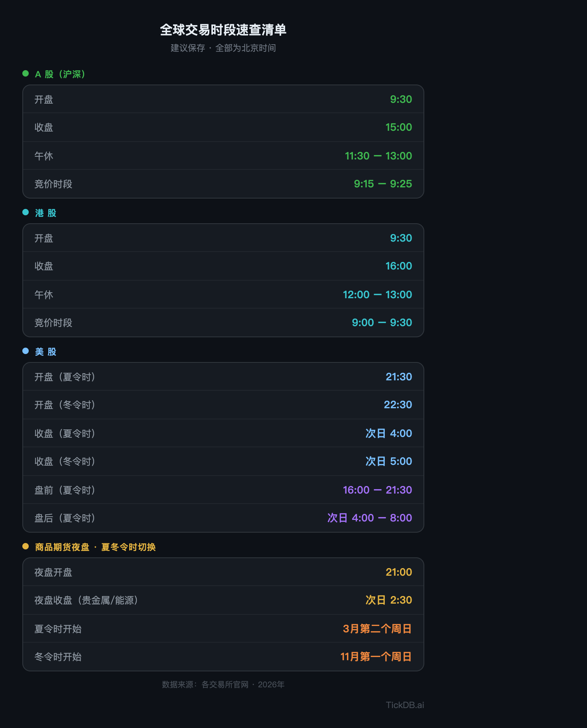Select the A股 收盘 15:00 value
This screenshot has height=728, width=587.
click(398, 127)
